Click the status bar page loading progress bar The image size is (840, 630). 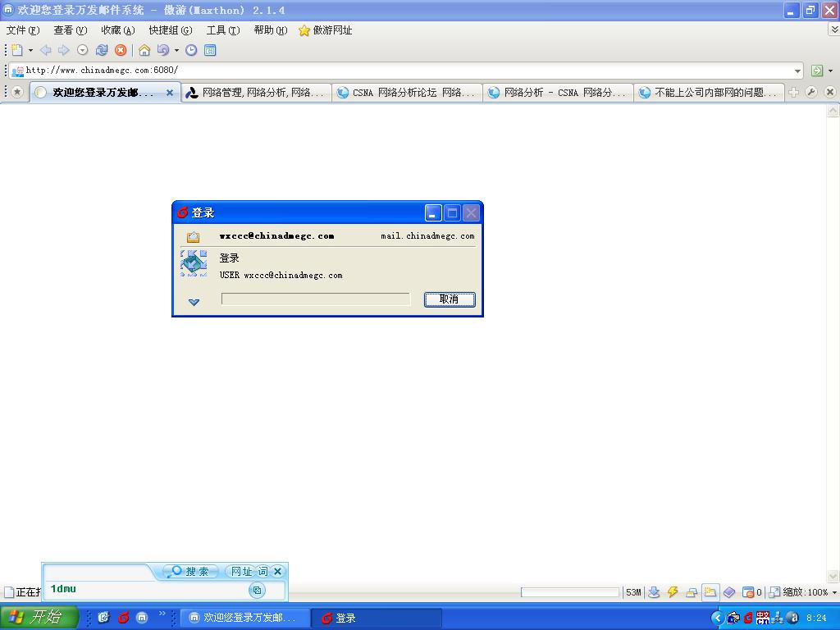click(570, 592)
